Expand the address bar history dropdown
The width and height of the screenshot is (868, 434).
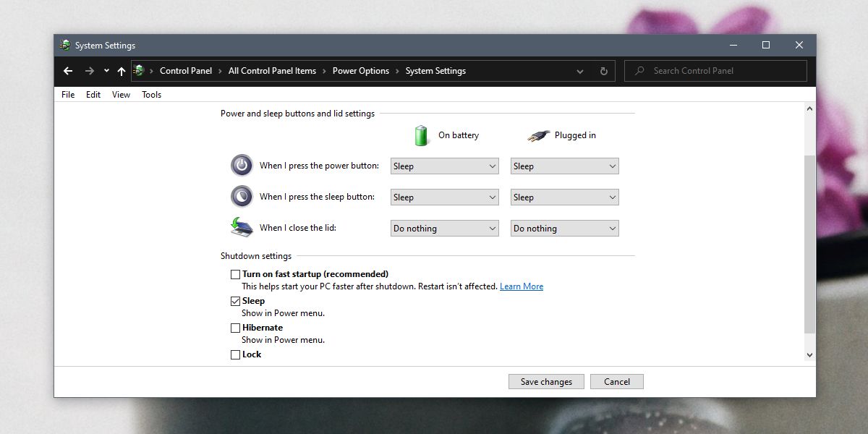[580, 71]
